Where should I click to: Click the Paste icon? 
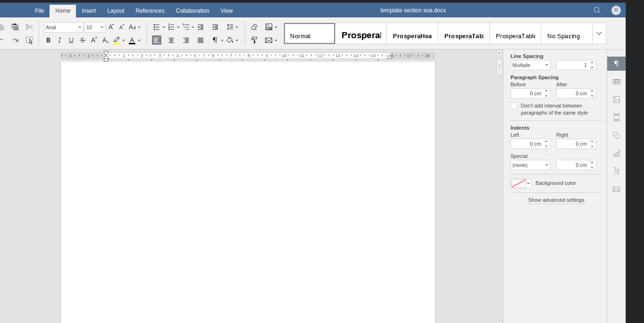(x=15, y=27)
